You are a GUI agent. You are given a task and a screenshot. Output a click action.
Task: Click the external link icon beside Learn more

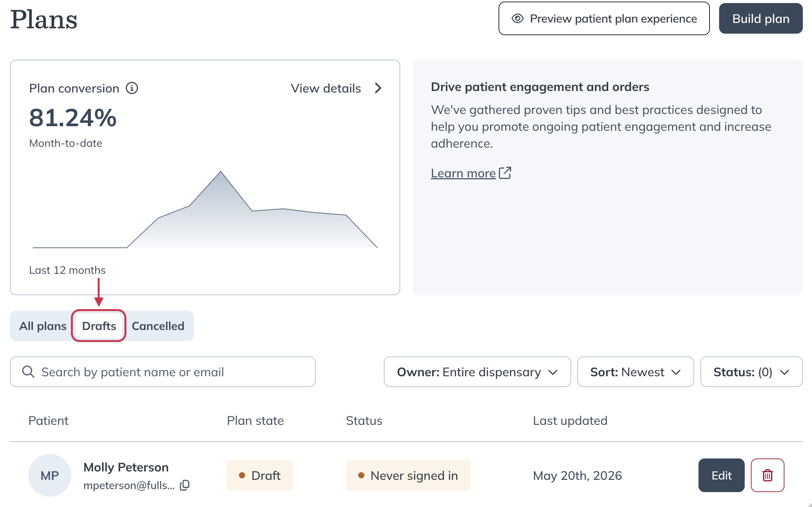[x=505, y=173]
